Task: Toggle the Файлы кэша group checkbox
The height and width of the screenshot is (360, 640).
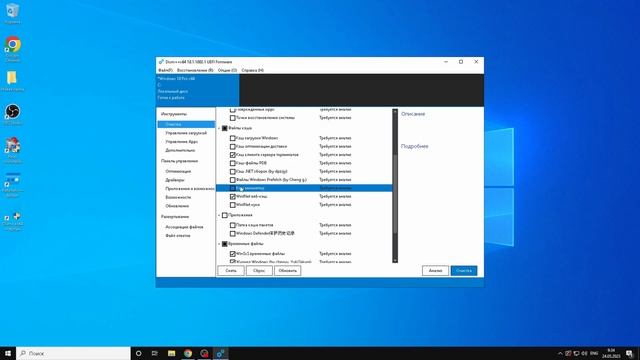Action: point(224,128)
